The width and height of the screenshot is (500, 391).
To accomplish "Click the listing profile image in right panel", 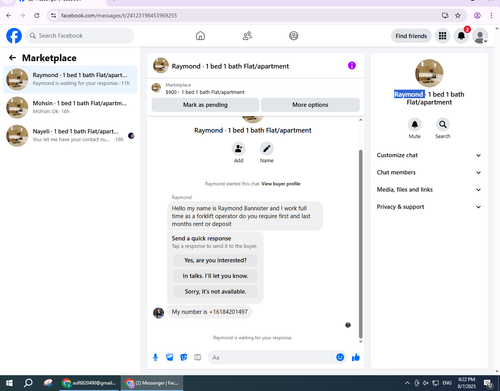I will pos(429,73).
